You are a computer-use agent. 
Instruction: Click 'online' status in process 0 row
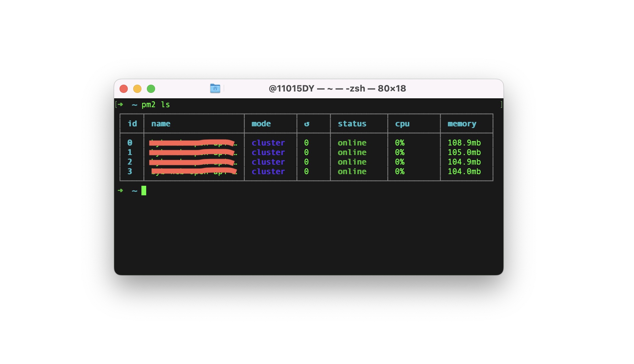pyautogui.click(x=352, y=143)
